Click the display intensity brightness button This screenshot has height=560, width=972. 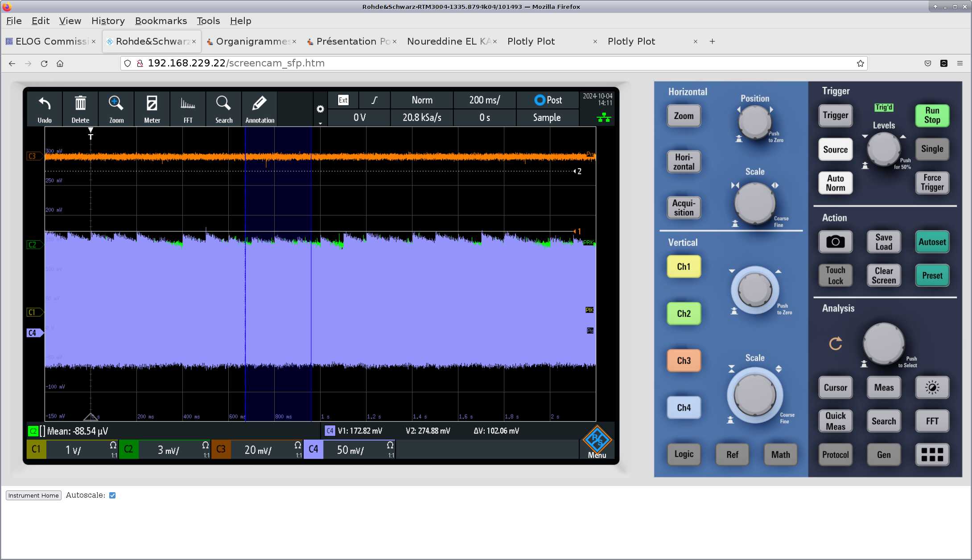click(932, 387)
